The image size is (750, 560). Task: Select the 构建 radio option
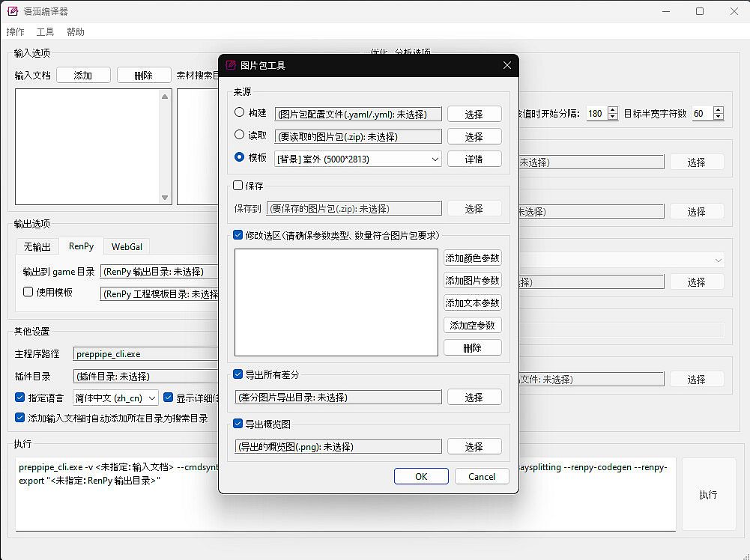pyautogui.click(x=240, y=112)
